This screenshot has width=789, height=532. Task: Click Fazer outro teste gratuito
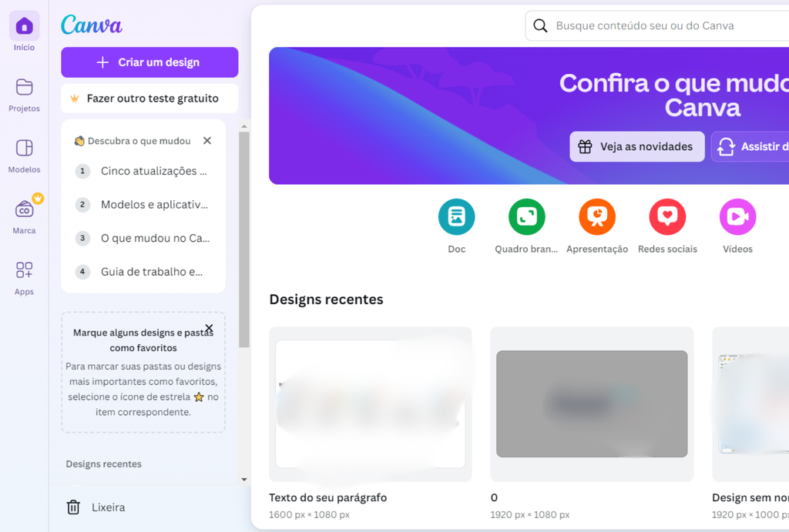(150, 99)
